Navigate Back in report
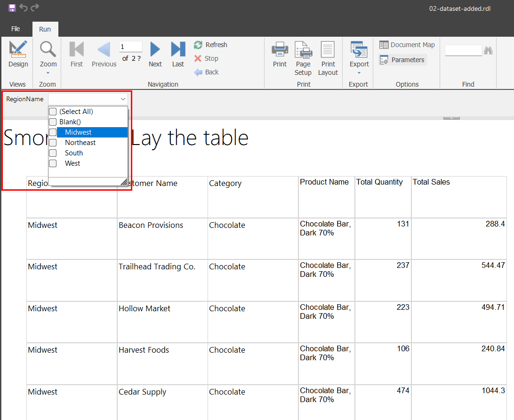This screenshot has height=420, width=514. [x=206, y=72]
